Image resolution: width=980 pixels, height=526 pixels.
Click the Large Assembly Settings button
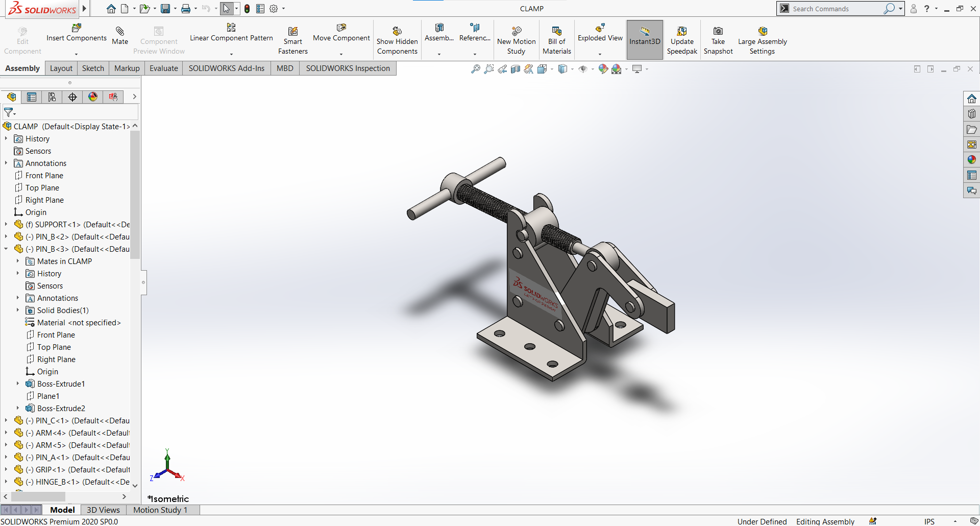point(762,38)
